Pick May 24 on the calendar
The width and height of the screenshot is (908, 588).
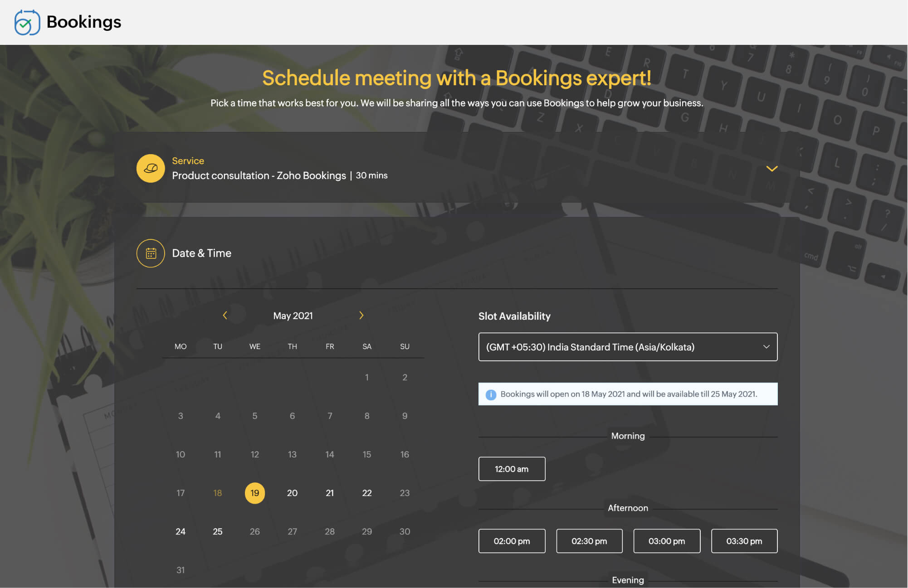(x=181, y=531)
